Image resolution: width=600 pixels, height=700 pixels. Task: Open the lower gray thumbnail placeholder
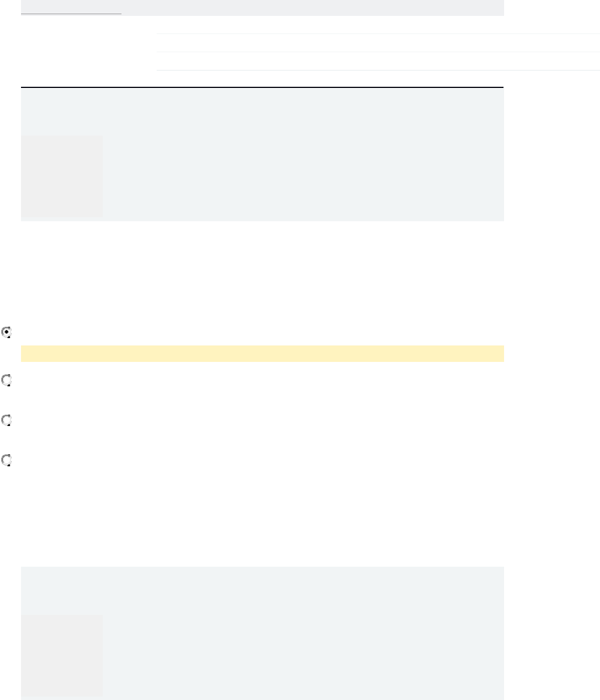62,655
